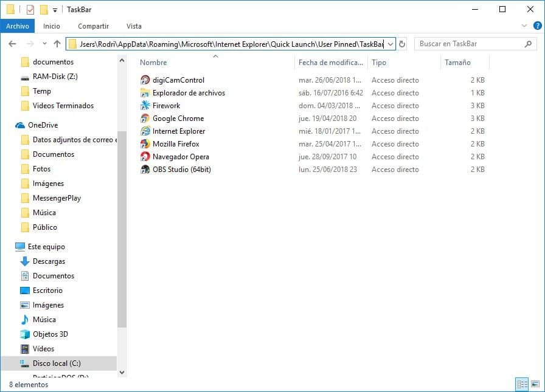Select the OBS Studio (64bit) icon
The image size is (545, 392).
click(145, 170)
